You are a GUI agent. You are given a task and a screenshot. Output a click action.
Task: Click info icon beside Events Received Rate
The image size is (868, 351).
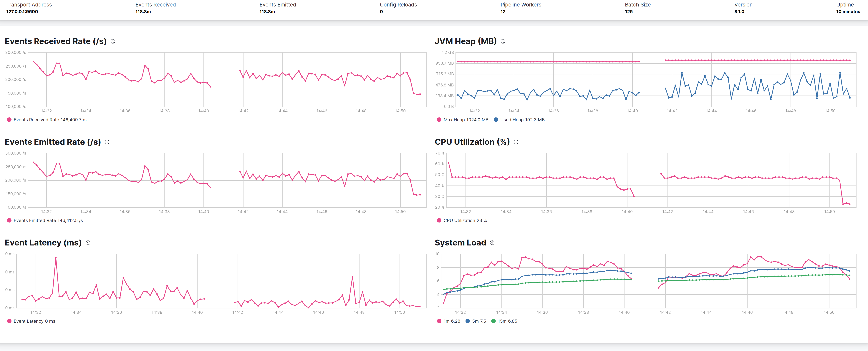[113, 41]
